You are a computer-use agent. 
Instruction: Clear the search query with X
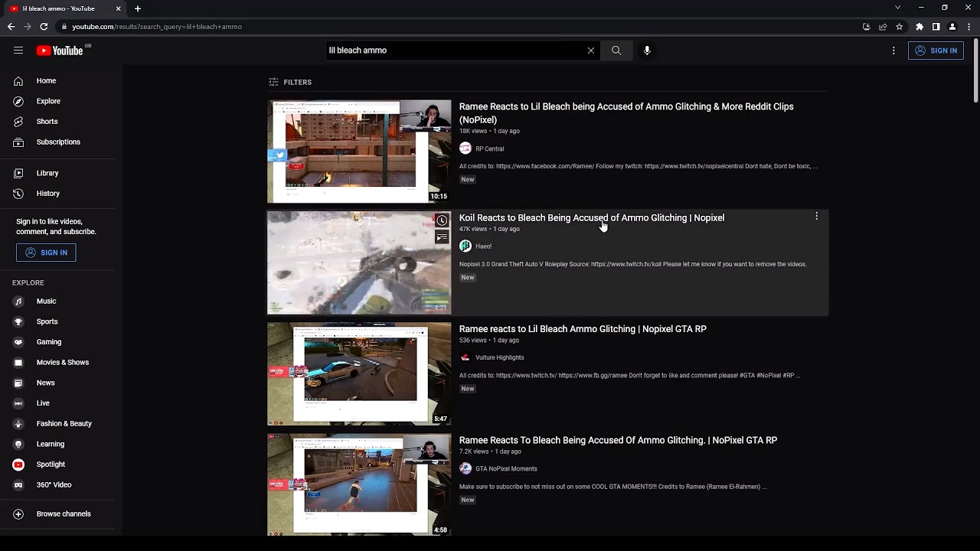(x=591, y=51)
